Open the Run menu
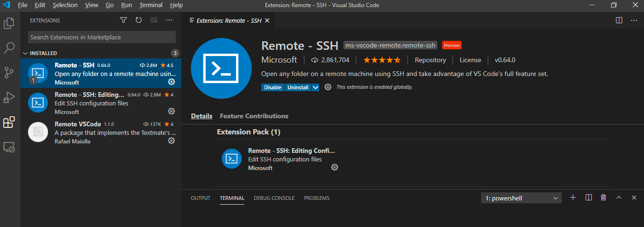The image size is (644, 227). pyautogui.click(x=126, y=5)
